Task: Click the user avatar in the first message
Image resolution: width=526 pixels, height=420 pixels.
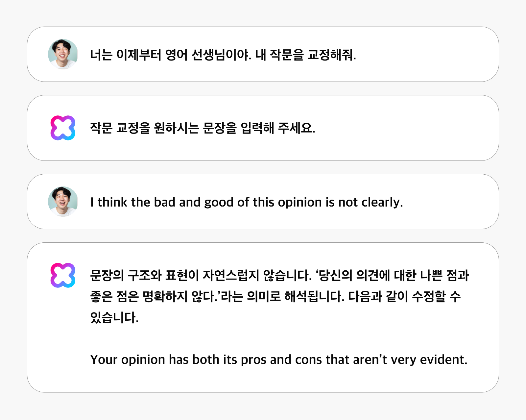Action: tap(63, 54)
